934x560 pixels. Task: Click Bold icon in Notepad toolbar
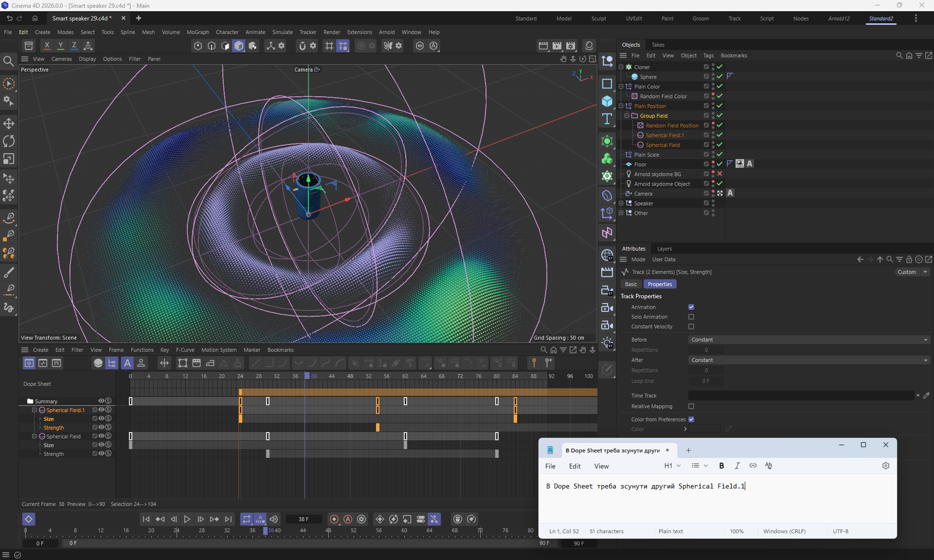(721, 466)
